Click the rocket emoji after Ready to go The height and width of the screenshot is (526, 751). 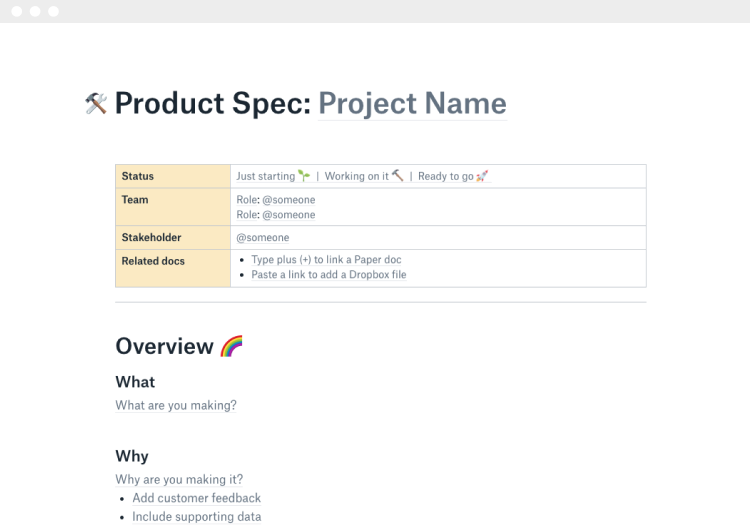coord(483,176)
